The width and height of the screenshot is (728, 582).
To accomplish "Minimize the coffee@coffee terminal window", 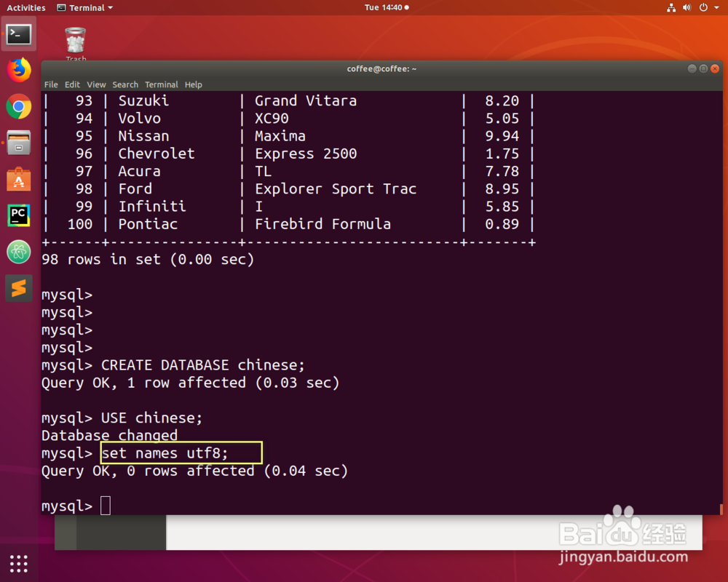I will [x=692, y=68].
